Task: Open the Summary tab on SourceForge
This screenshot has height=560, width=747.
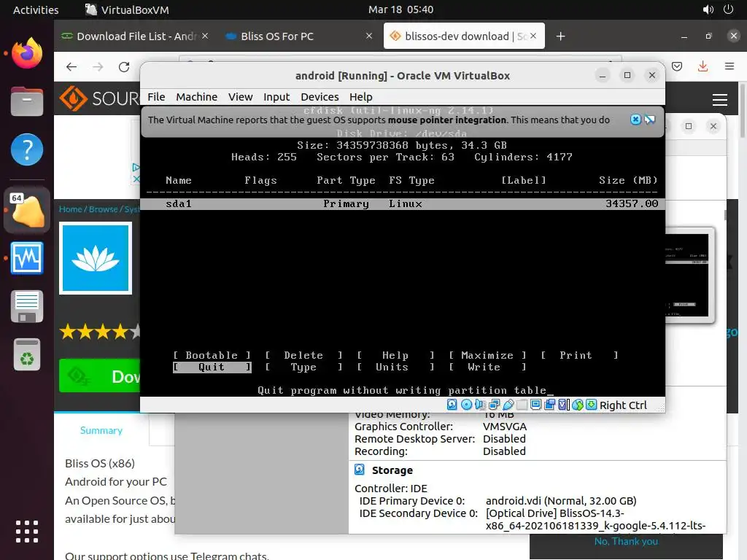Action: click(x=101, y=430)
